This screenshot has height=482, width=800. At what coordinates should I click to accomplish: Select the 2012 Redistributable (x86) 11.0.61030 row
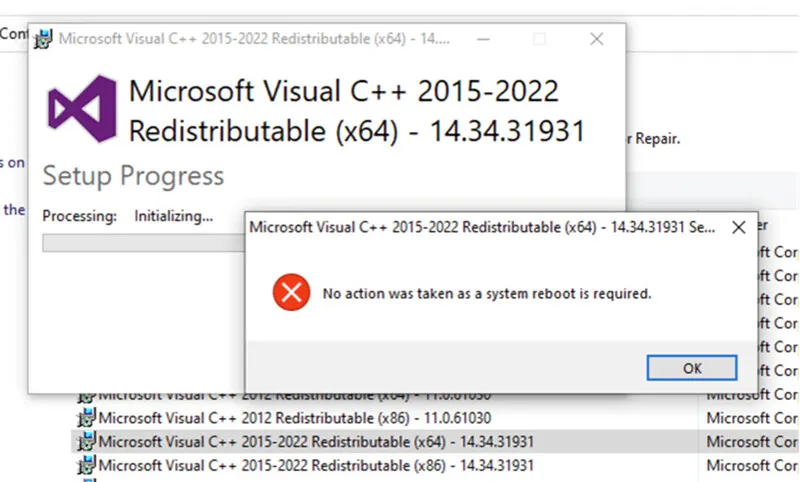pos(295,418)
